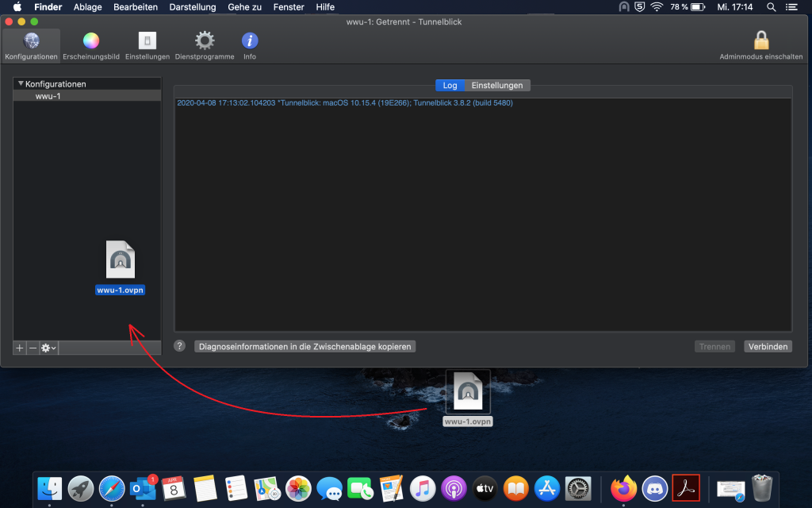Click the question mark help button

coord(179,346)
